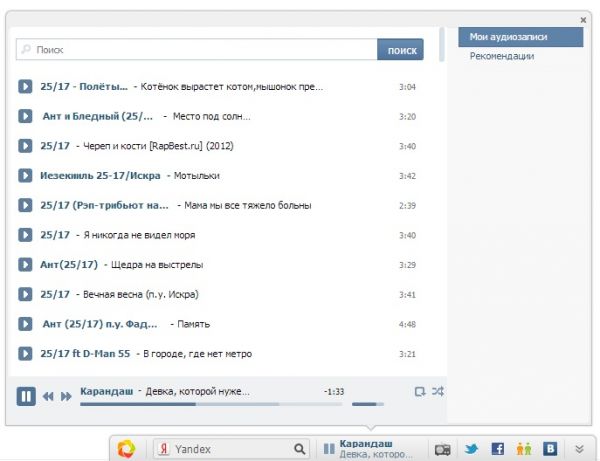Skip to the next track
Image resolution: width=600 pixels, height=461 pixels.
coord(66,397)
